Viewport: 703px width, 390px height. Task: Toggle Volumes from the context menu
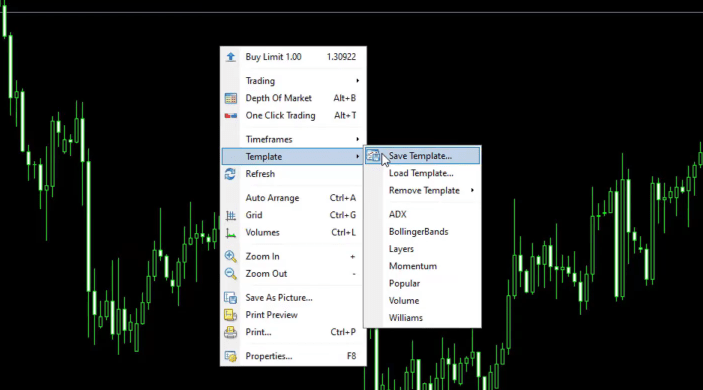tap(293, 233)
